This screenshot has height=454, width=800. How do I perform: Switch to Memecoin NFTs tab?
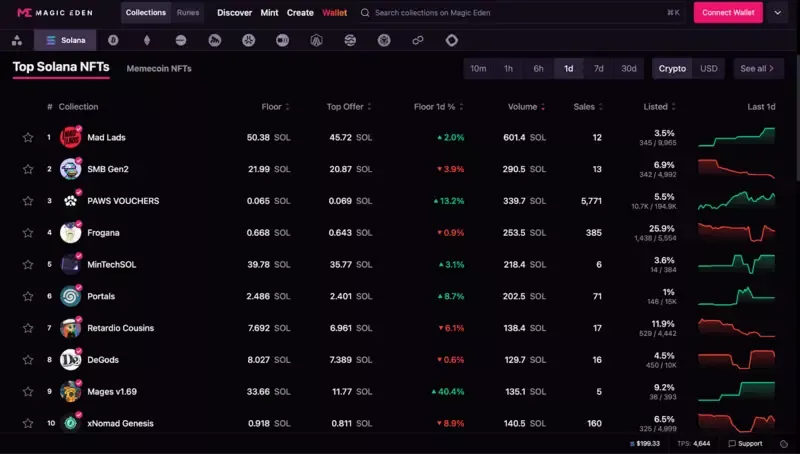159,69
